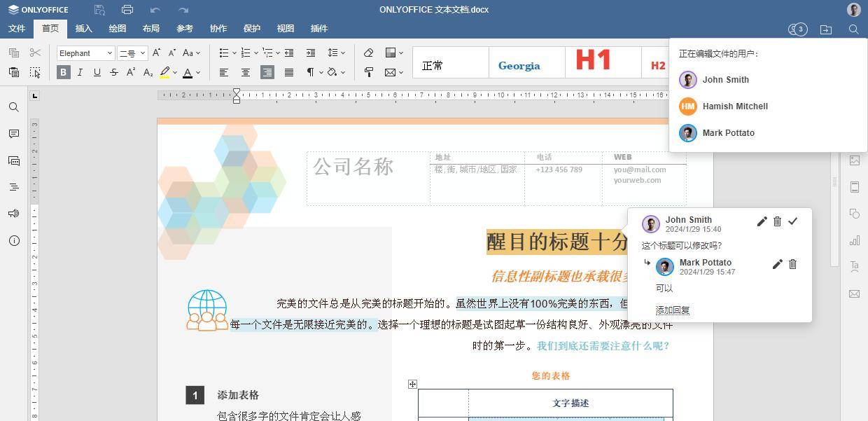Click 添加回复 to reply to the comment

click(x=672, y=310)
